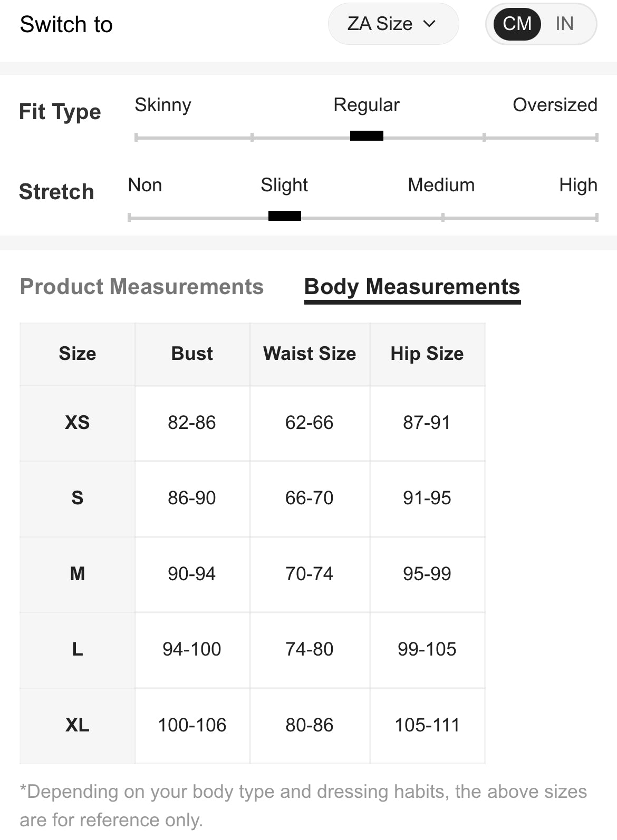This screenshot has width=617, height=840.
Task: Click the High stretch label
Action: coord(579,185)
